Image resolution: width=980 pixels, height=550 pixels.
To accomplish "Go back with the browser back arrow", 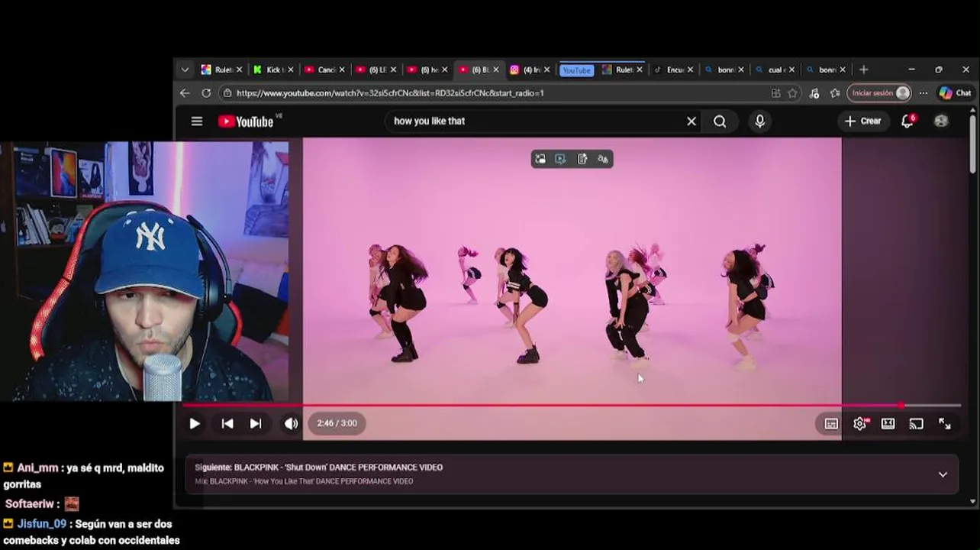I will (x=185, y=93).
